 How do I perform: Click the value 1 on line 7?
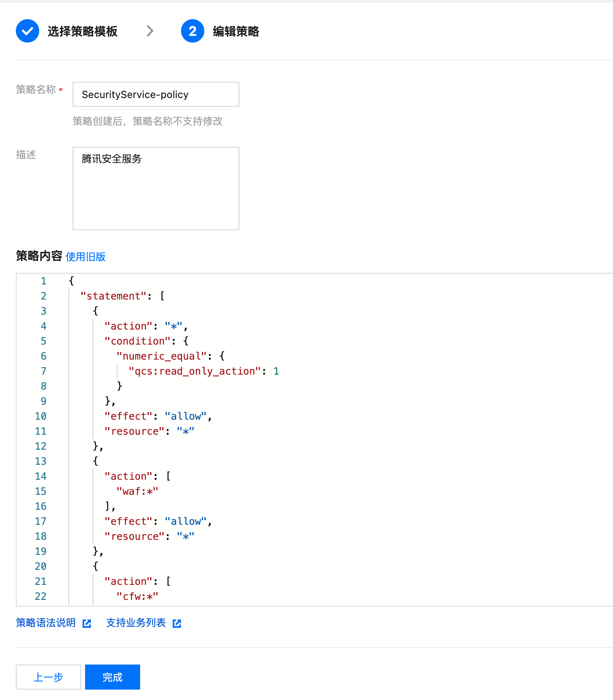click(276, 371)
